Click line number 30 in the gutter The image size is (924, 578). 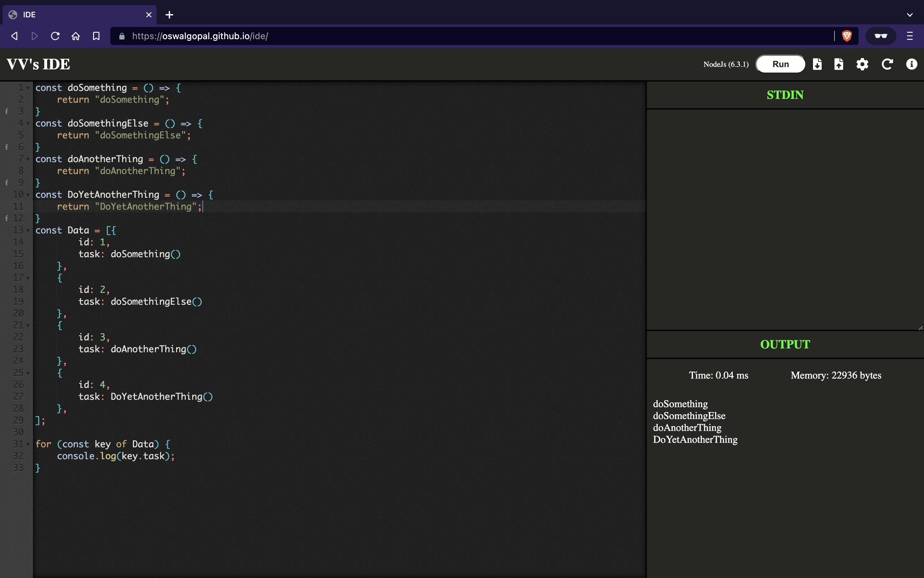click(18, 432)
